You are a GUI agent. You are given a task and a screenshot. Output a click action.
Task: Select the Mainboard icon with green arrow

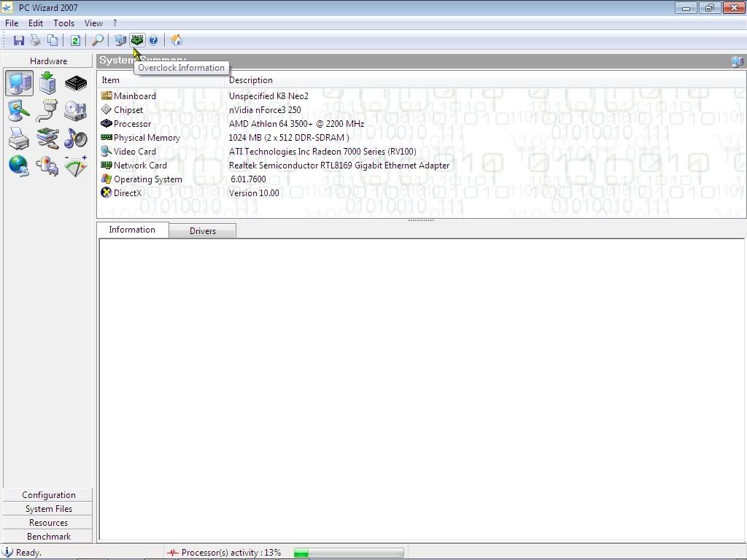pos(47,83)
